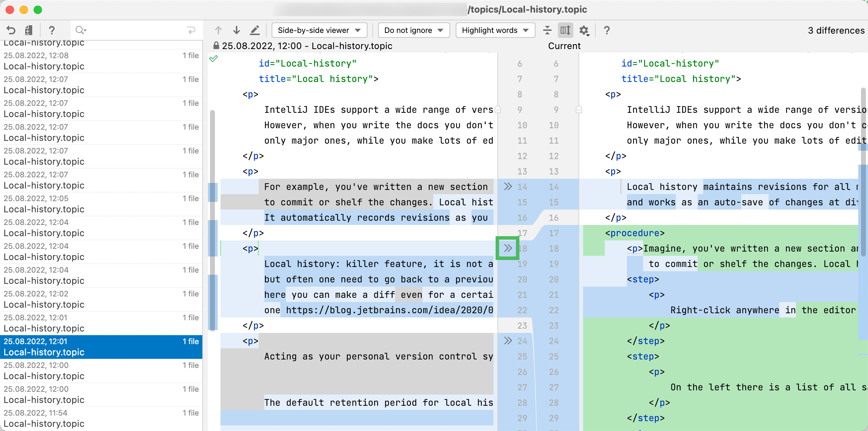The width and height of the screenshot is (868, 431).
Task: Toggle collapse unchanged fragments
Action: point(547,30)
